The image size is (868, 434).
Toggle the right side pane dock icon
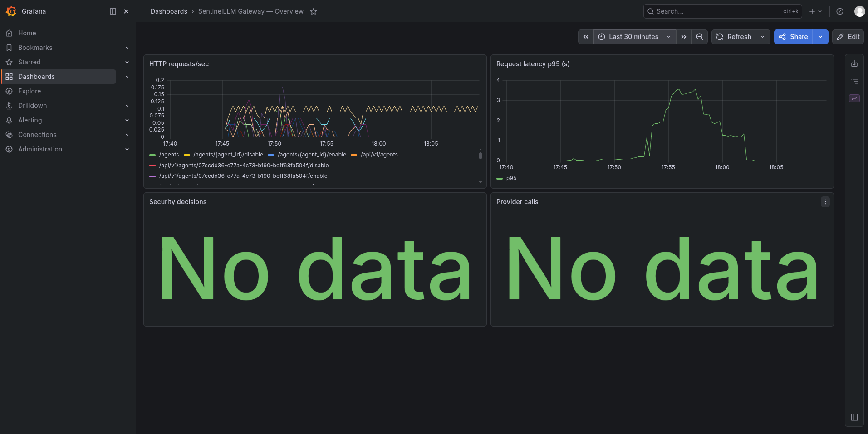854,417
